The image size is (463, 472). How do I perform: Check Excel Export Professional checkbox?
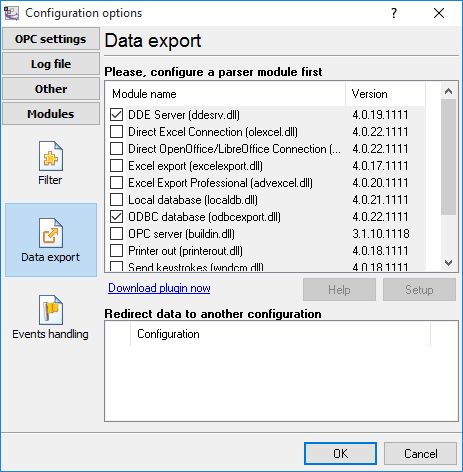point(116,183)
